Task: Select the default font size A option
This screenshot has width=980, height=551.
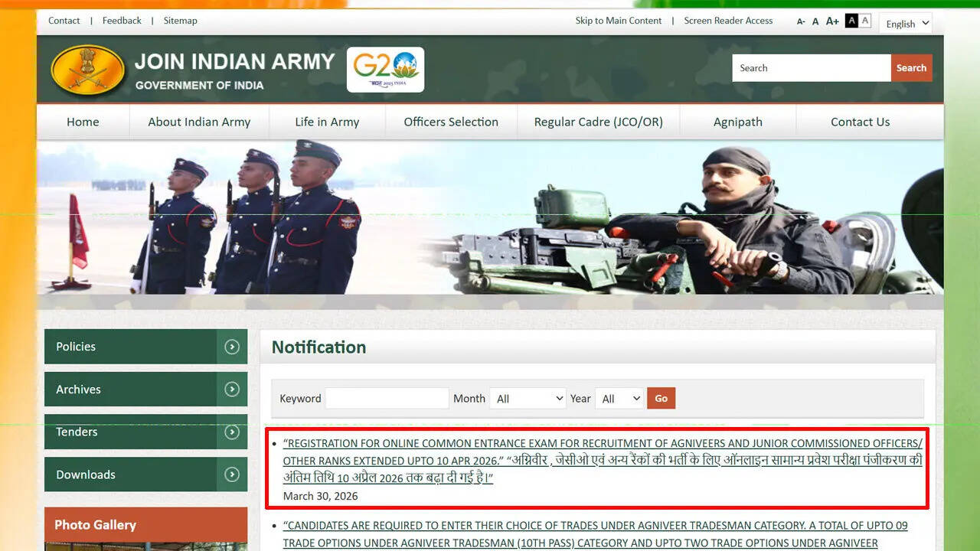Action: click(815, 21)
